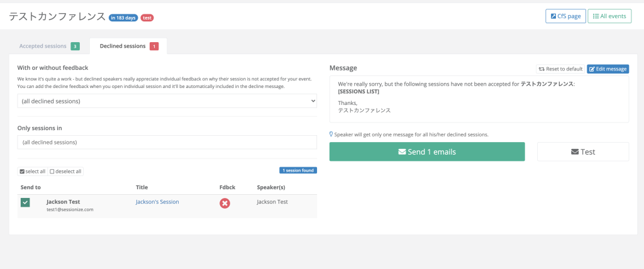The width and height of the screenshot is (644, 269).
Task: Click the Edit message button
Action: (x=608, y=69)
